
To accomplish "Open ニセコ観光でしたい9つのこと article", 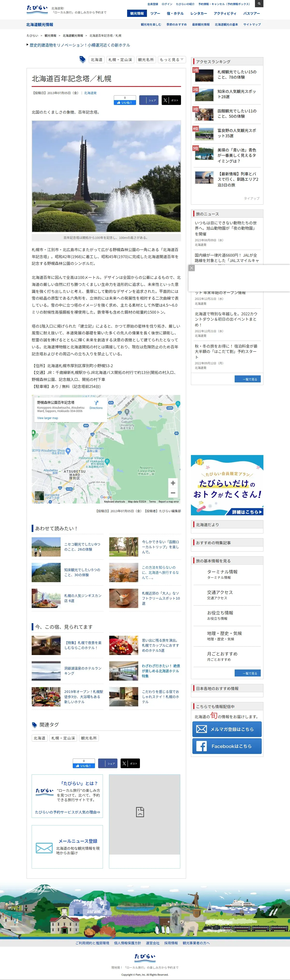I will click(x=67, y=547).
